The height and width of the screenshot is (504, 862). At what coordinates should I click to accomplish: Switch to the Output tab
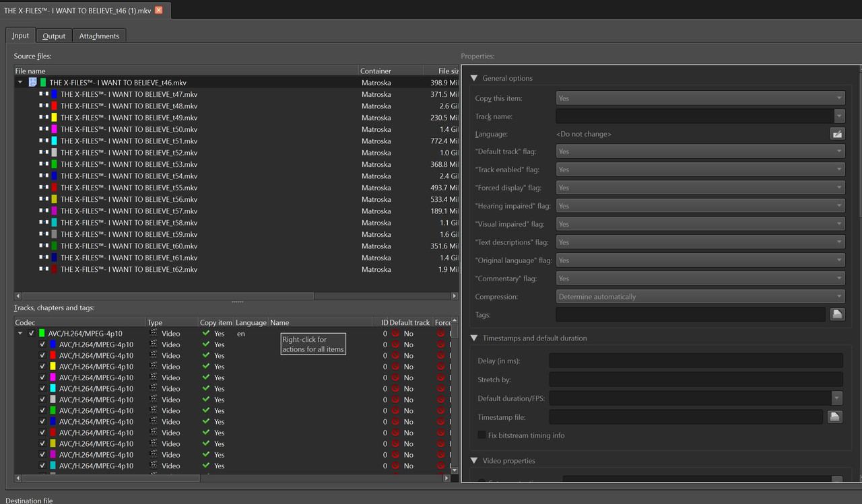click(x=54, y=36)
